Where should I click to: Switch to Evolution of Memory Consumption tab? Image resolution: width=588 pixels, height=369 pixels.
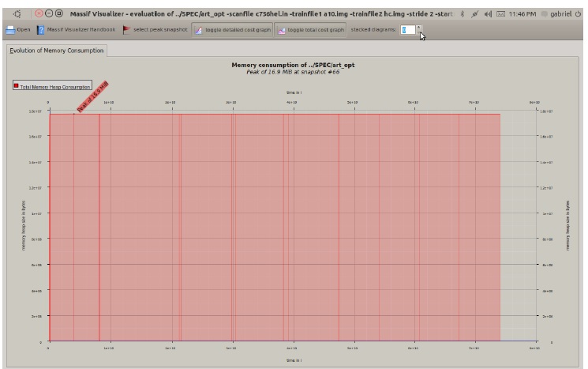coord(56,51)
